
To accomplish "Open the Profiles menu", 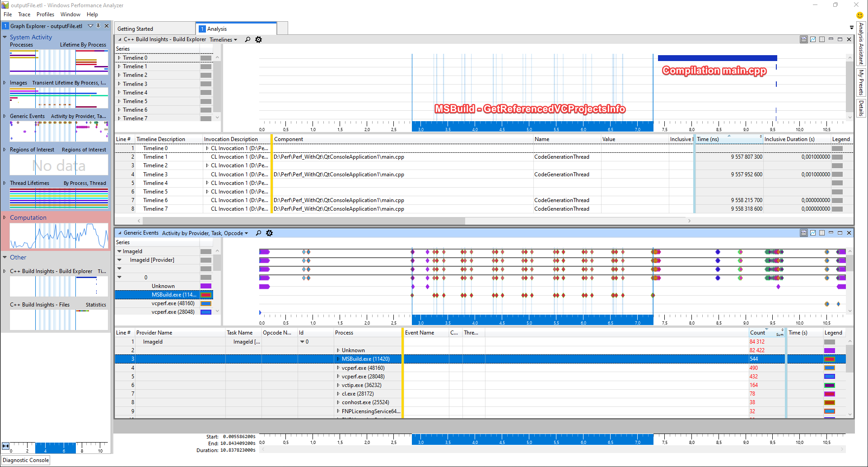I will pyautogui.click(x=45, y=14).
